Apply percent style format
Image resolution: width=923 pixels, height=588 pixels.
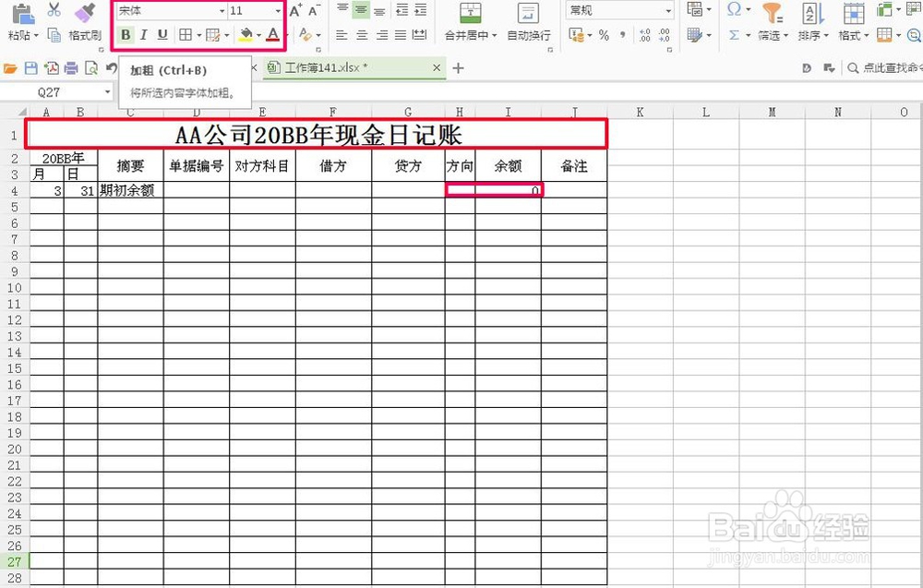pos(604,35)
